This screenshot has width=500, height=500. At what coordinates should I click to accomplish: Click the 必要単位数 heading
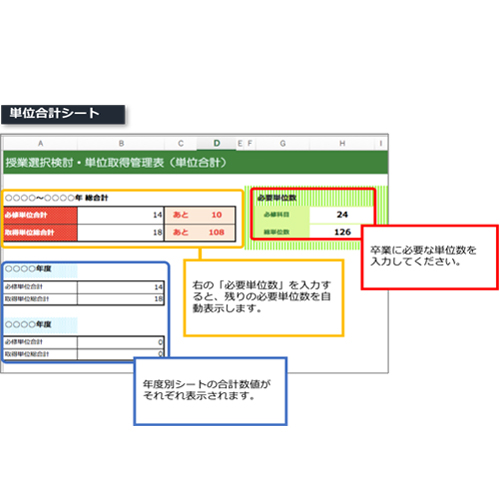tap(277, 198)
